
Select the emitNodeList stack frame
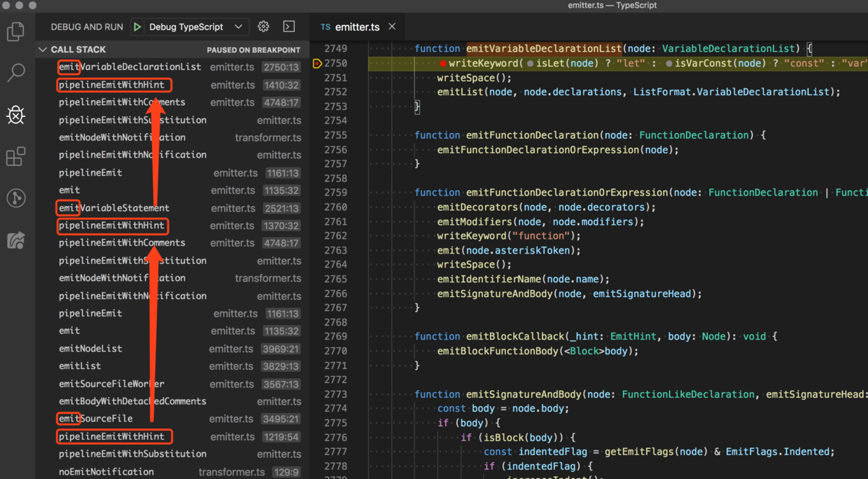pos(174,349)
